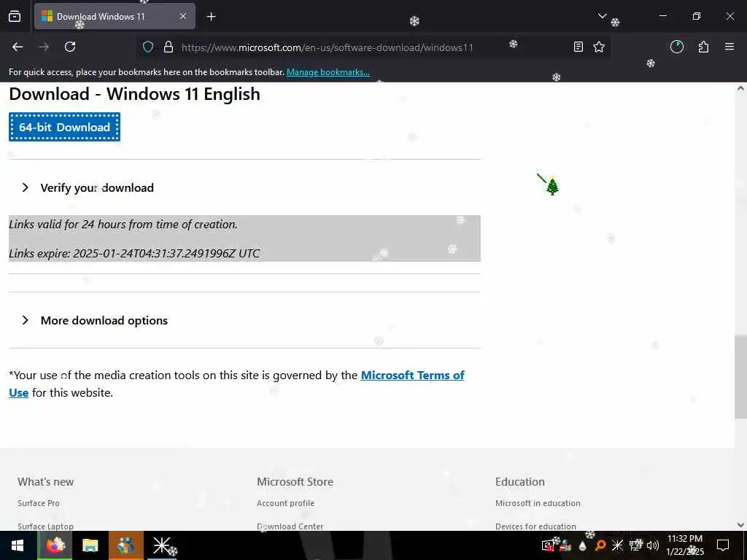Image resolution: width=747 pixels, height=560 pixels.
Task: Open the Firefox hamburger application menu
Action: (x=729, y=47)
